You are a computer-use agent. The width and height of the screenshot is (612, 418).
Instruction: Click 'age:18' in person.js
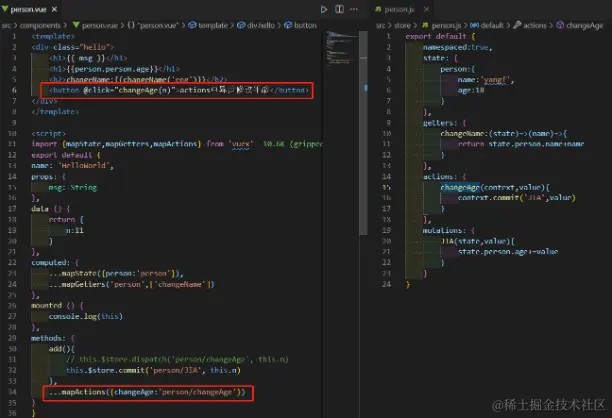tap(471, 90)
